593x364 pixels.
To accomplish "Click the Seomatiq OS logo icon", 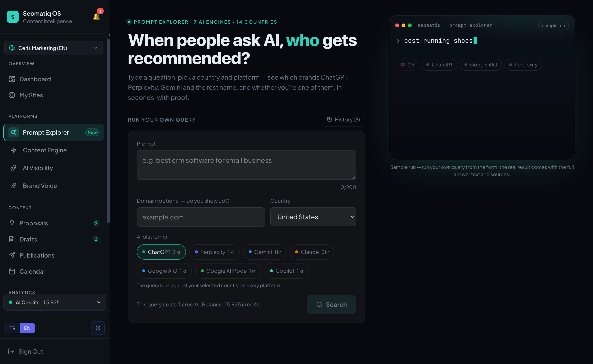I will click(x=12, y=17).
